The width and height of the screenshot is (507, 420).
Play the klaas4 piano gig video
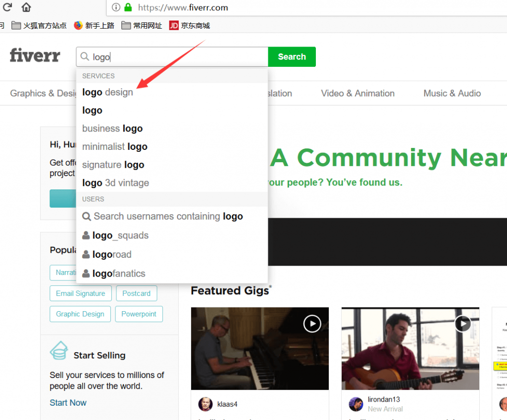pos(312,324)
